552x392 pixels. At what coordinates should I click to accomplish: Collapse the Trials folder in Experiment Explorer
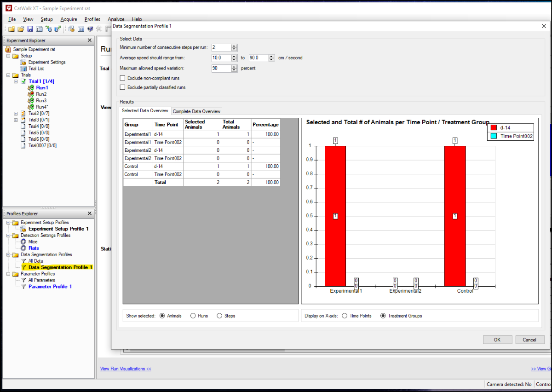click(8, 75)
